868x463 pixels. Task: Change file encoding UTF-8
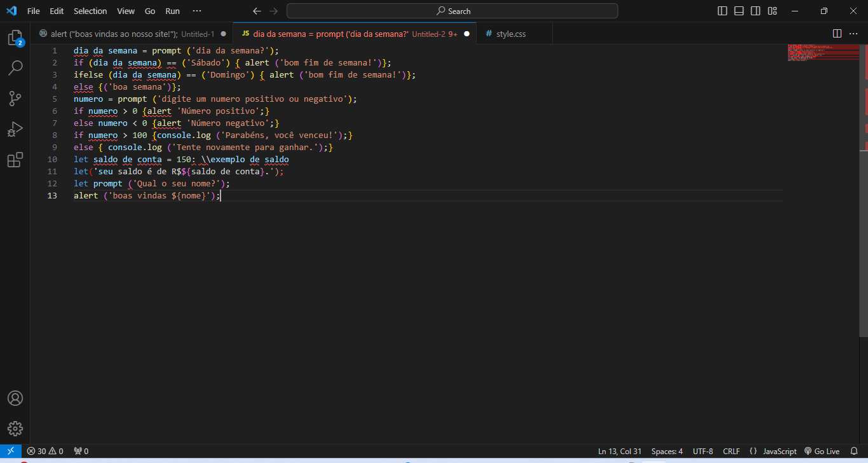pyautogui.click(x=703, y=451)
